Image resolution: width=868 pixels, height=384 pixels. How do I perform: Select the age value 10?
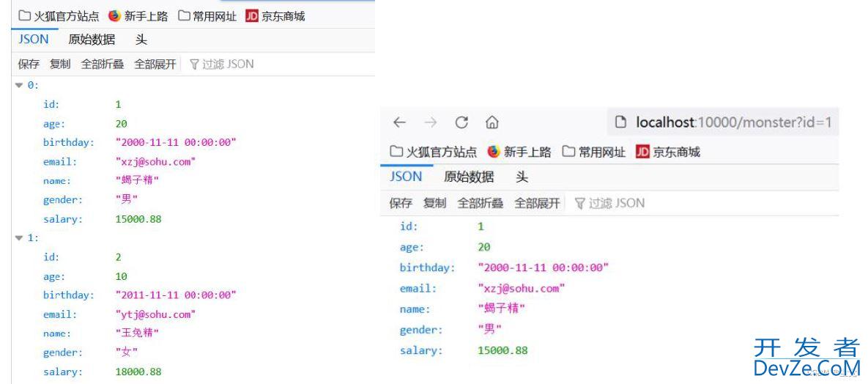(122, 276)
